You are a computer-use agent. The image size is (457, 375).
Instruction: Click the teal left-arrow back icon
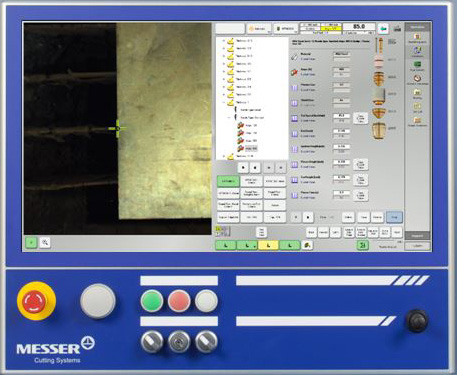(x=384, y=29)
